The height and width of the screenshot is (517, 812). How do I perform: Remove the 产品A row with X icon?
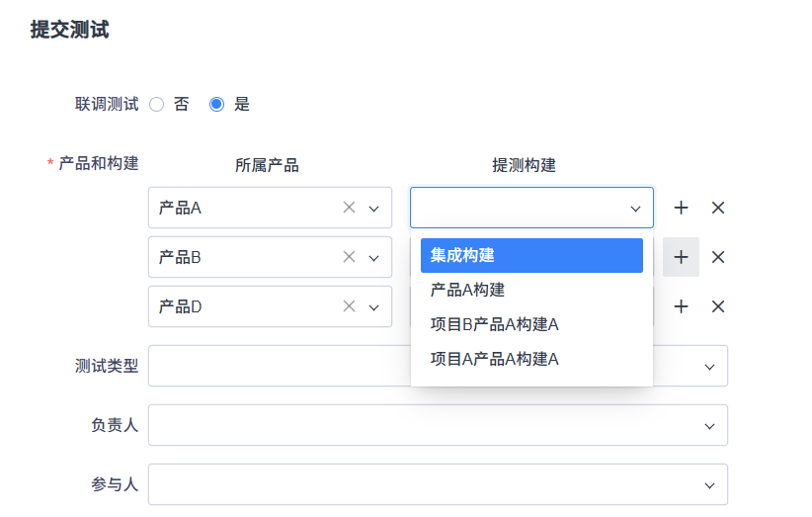[x=718, y=208]
